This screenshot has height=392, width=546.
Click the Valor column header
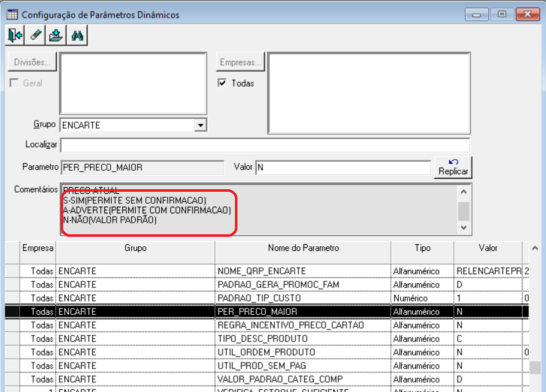(x=488, y=252)
